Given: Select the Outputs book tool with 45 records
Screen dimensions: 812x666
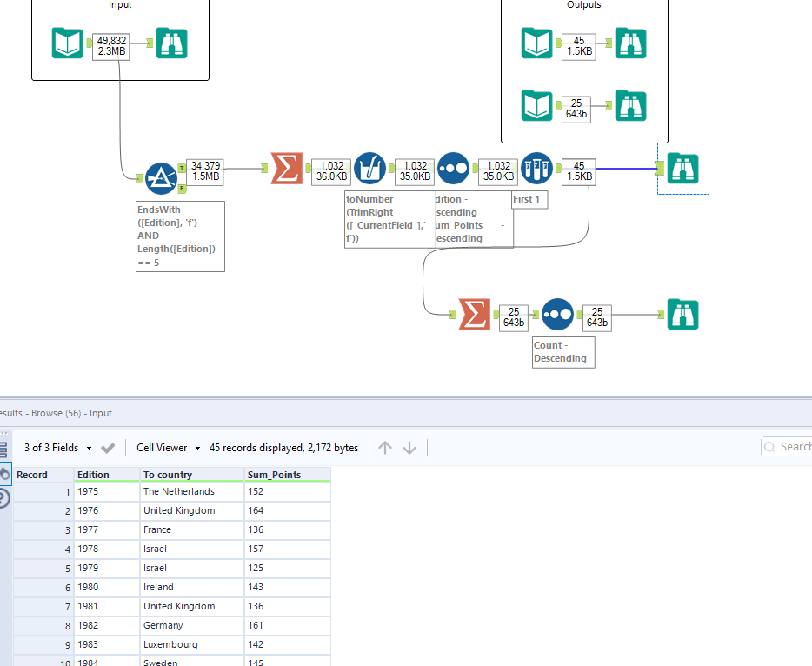Looking at the screenshot, I should [x=537, y=43].
